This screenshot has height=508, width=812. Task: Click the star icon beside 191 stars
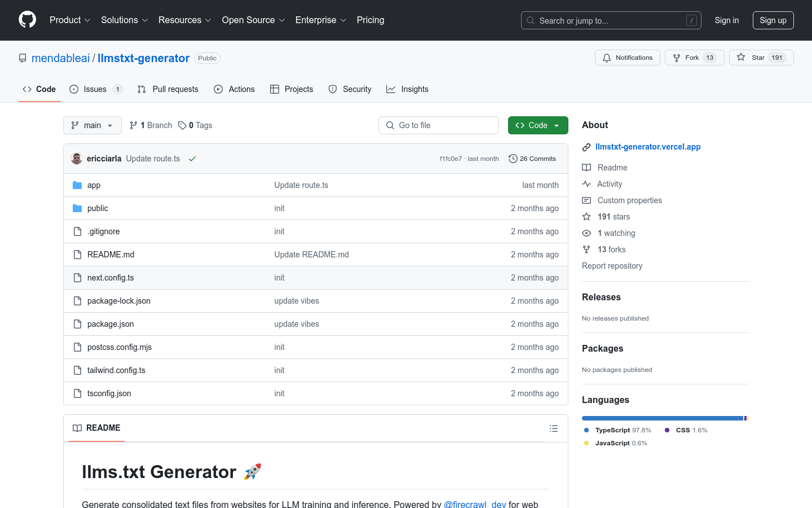(x=586, y=217)
